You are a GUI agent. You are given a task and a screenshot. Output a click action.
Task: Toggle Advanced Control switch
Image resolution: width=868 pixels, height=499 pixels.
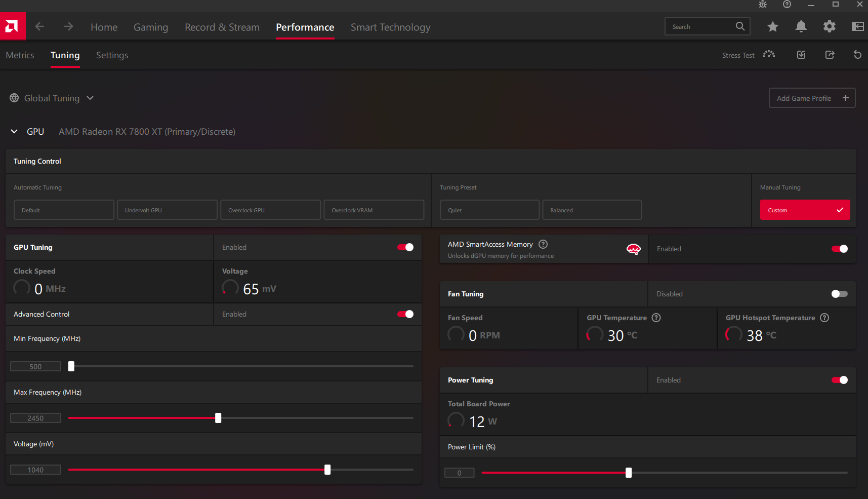(405, 314)
